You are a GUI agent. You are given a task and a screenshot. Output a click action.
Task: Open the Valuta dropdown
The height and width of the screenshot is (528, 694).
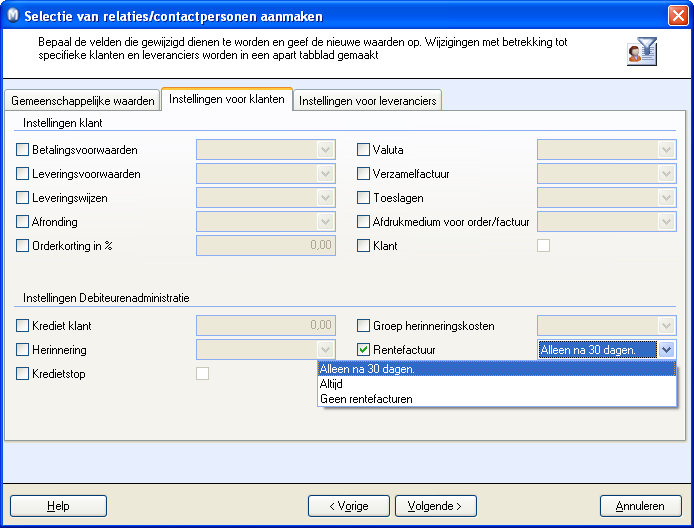(x=667, y=150)
